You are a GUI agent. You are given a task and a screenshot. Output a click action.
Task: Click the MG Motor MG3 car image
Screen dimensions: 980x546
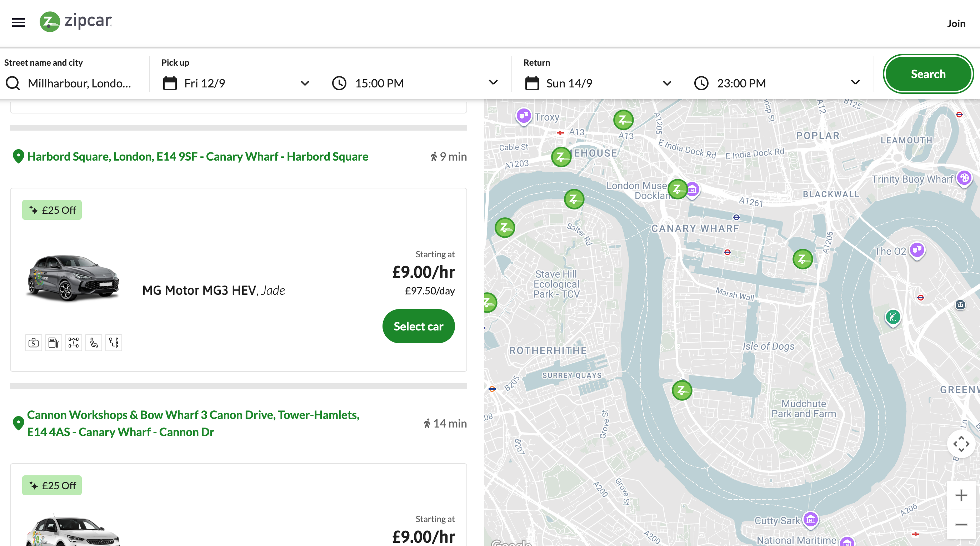coord(73,278)
